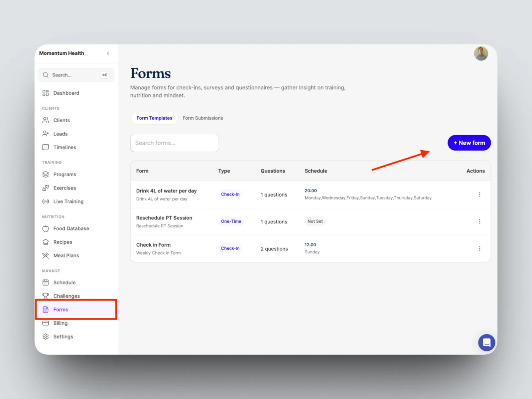
Task: Click the Live Training broadcast icon
Action: pyautogui.click(x=46, y=201)
